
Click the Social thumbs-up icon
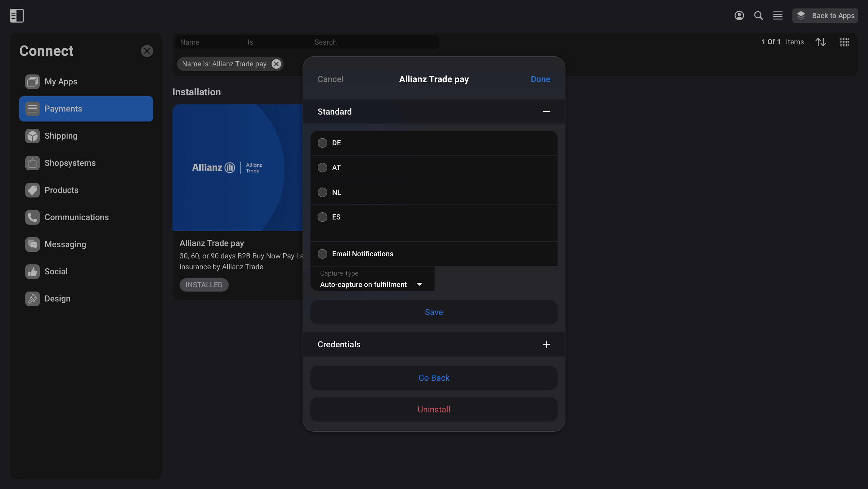(32, 271)
